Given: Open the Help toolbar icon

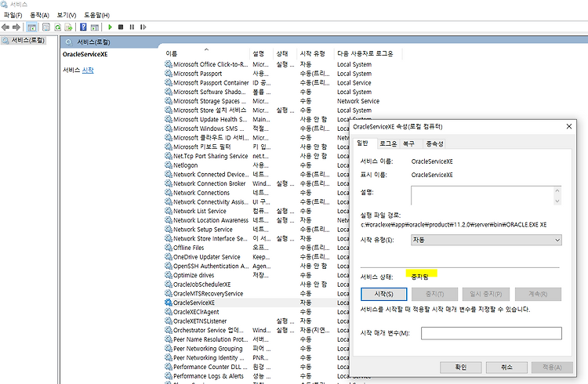Looking at the screenshot, I should point(83,27).
